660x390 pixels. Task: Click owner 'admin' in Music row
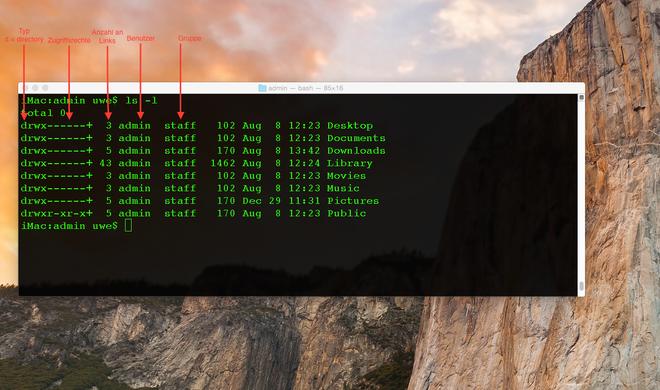134,188
